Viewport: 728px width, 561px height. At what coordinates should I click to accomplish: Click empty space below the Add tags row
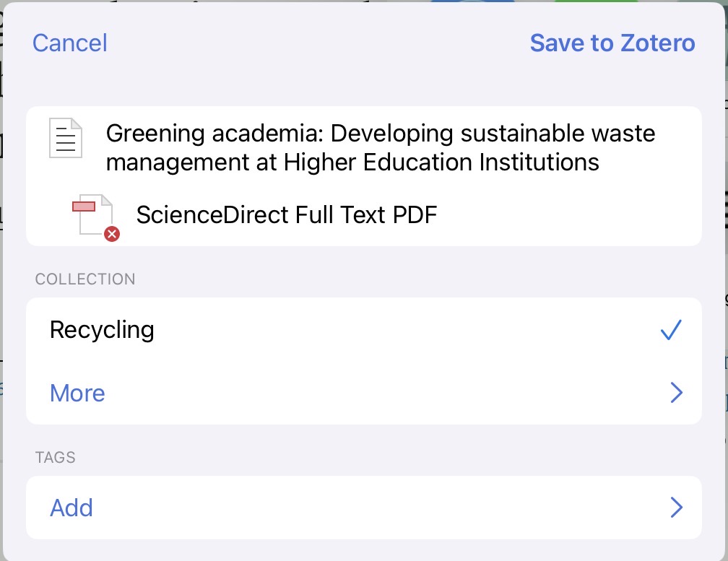[361, 550]
